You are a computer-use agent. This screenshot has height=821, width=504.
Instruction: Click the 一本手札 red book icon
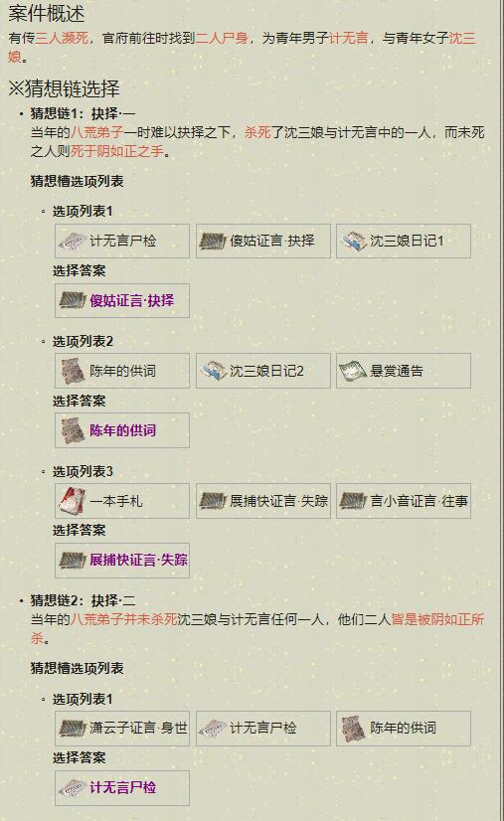point(72,501)
